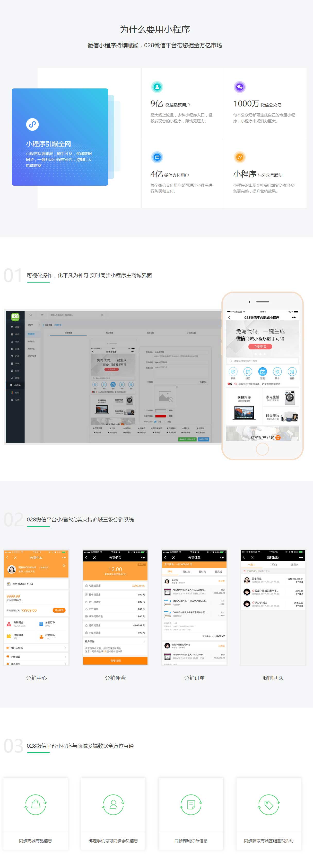Image resolution: width=313 pixels, height=868 pixels.
Task: Click 保存并设为默认首页 green button in admin panel
Action: (x=187, y=439)
